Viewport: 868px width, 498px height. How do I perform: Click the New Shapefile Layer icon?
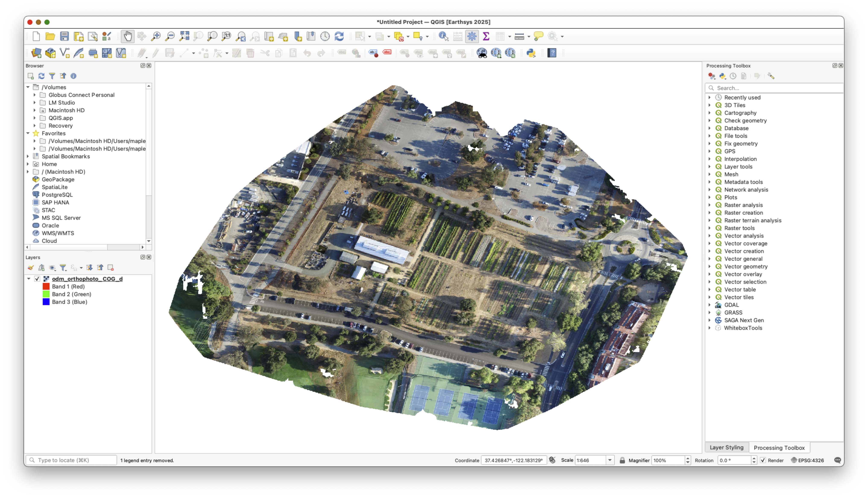point(64,53)
